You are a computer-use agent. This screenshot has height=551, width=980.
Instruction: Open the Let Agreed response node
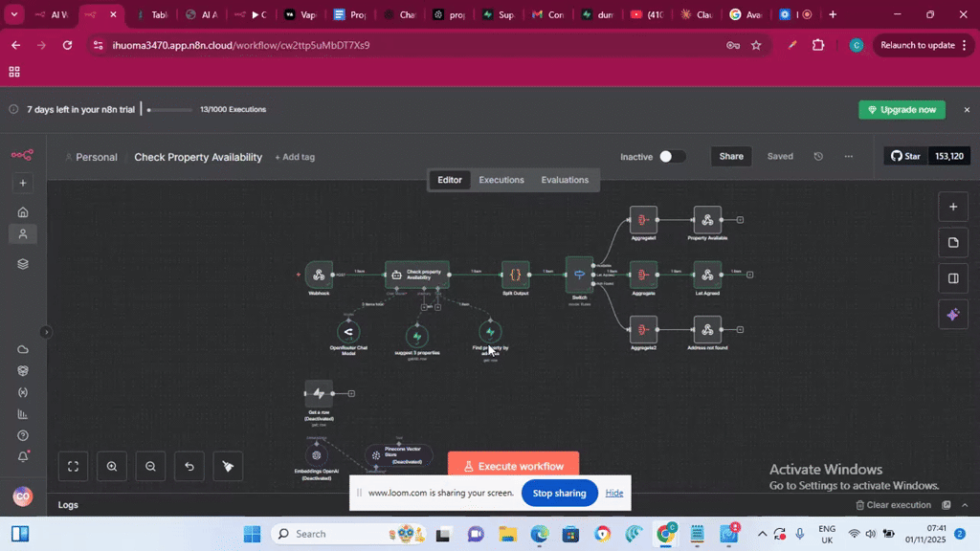[707, 275]
